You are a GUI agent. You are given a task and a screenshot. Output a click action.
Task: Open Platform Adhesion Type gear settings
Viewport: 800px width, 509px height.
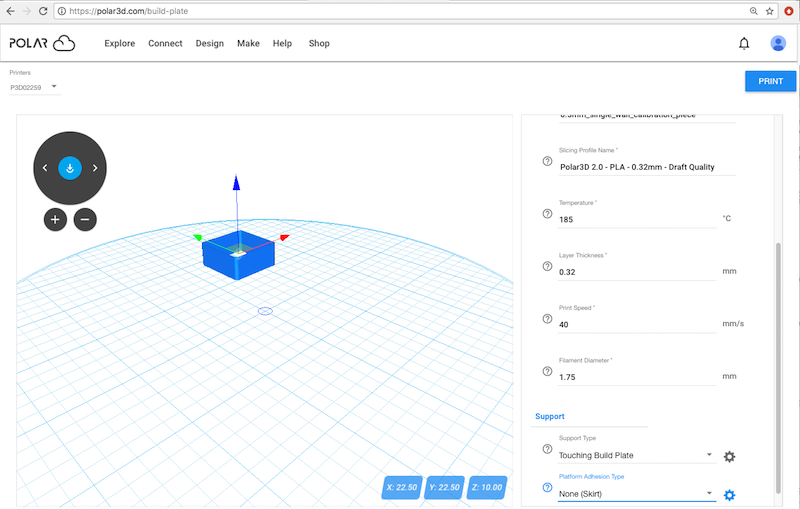click(x=729, y=495)
